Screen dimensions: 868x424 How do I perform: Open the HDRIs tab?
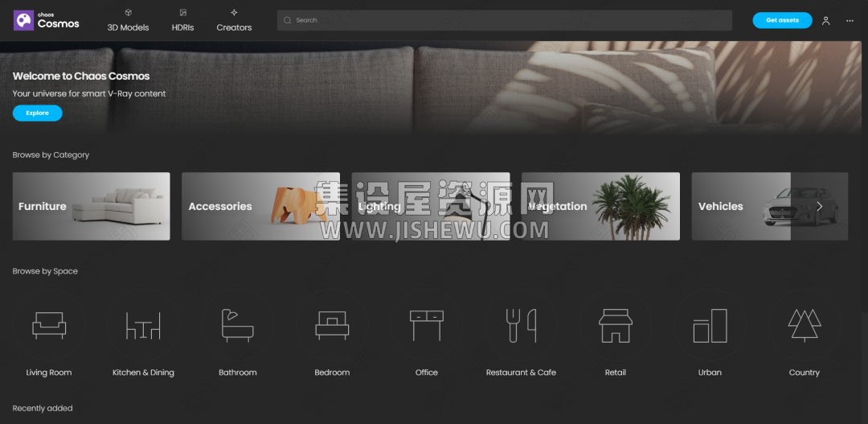click(x=182, y=20)
